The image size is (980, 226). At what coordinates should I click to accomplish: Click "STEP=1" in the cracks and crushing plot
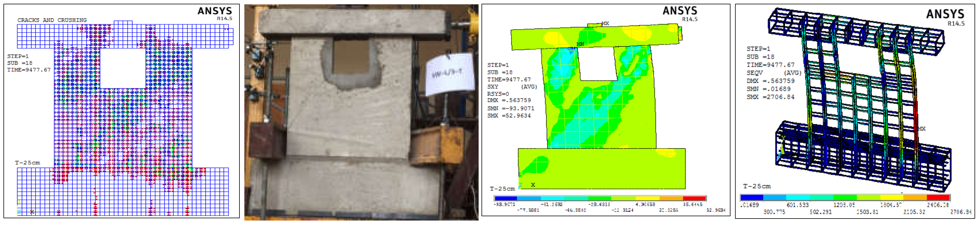[18, 56]
